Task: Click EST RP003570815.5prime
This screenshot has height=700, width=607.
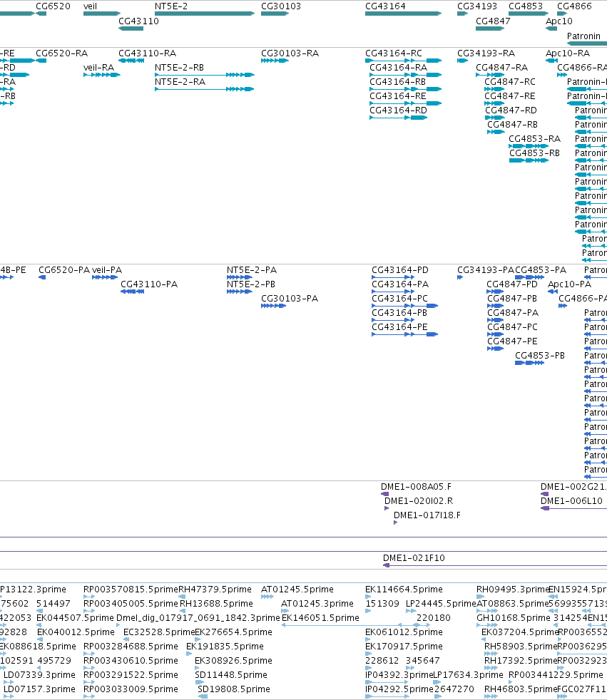Action: [x=131, y=590]
